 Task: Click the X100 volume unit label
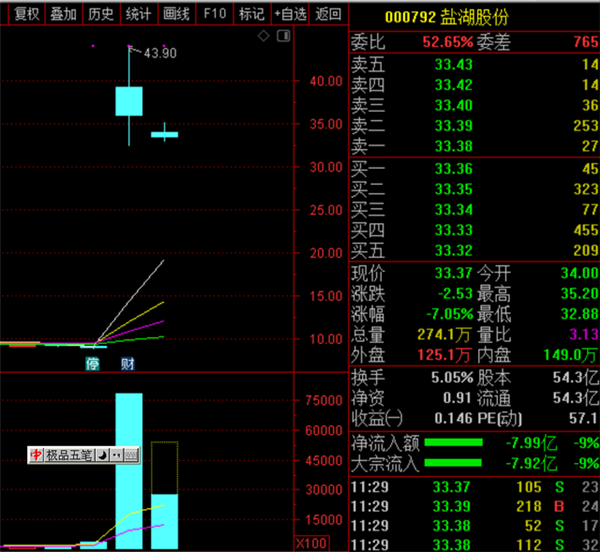(x=311, y=543)
